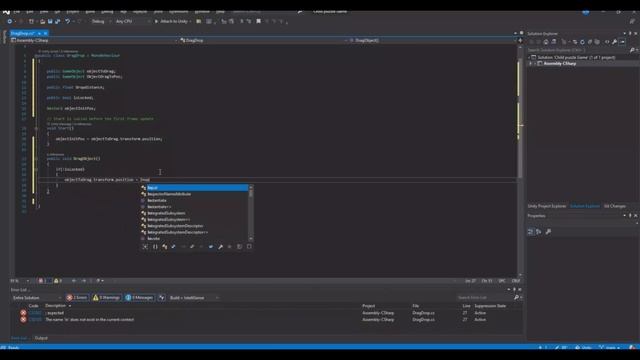Open the DragDrop class navigation dropdown
The height and width of the screenshot is (360, 640).
point(264,40)
